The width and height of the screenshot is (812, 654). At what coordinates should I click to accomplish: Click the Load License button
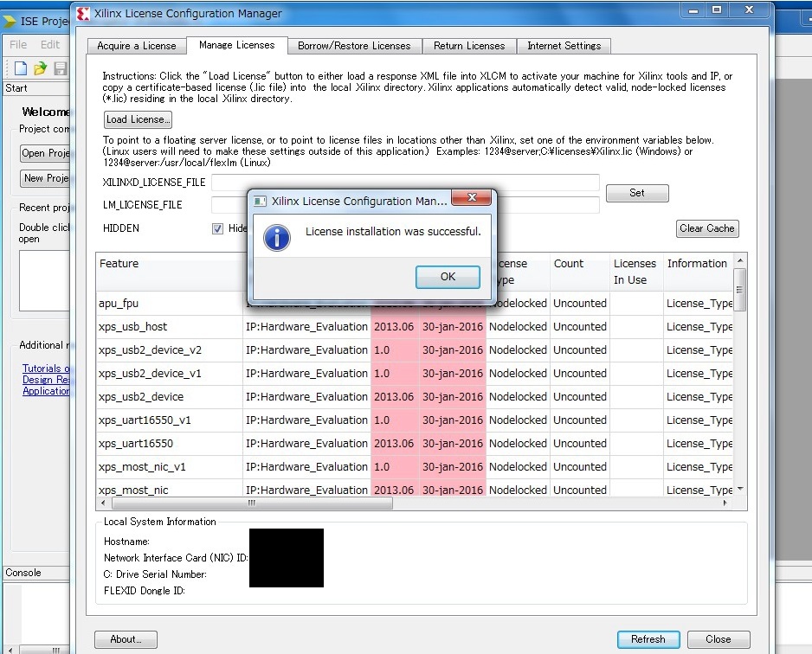(138, 119)
